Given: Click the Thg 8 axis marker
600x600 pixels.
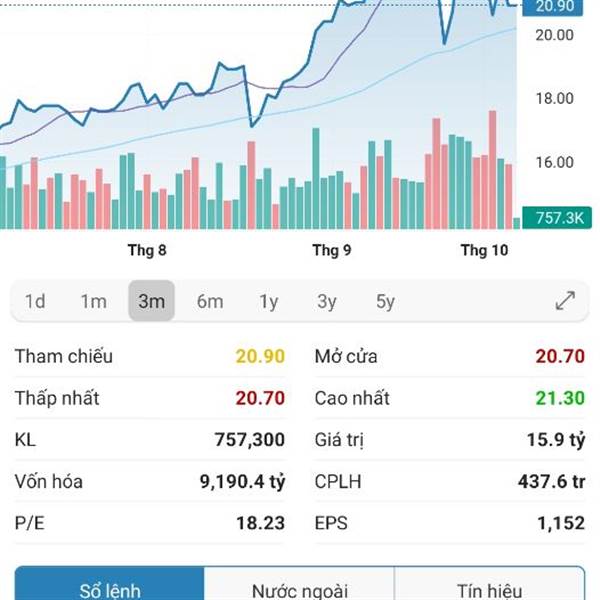Looking at the screenshot, I should tap(147, 250).
